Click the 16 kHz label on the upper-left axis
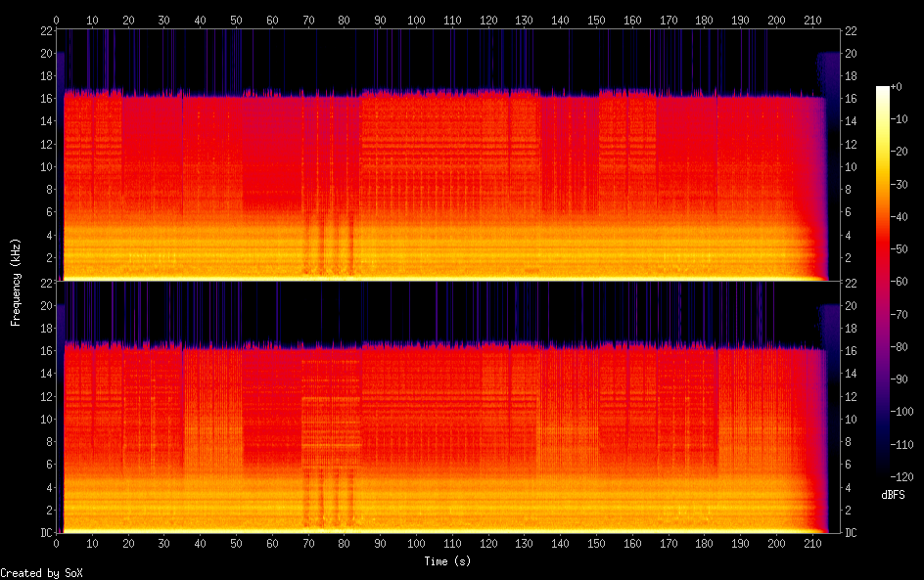This screenshot has width=924, height=580. pyautogui.click(x=45, y=99)
